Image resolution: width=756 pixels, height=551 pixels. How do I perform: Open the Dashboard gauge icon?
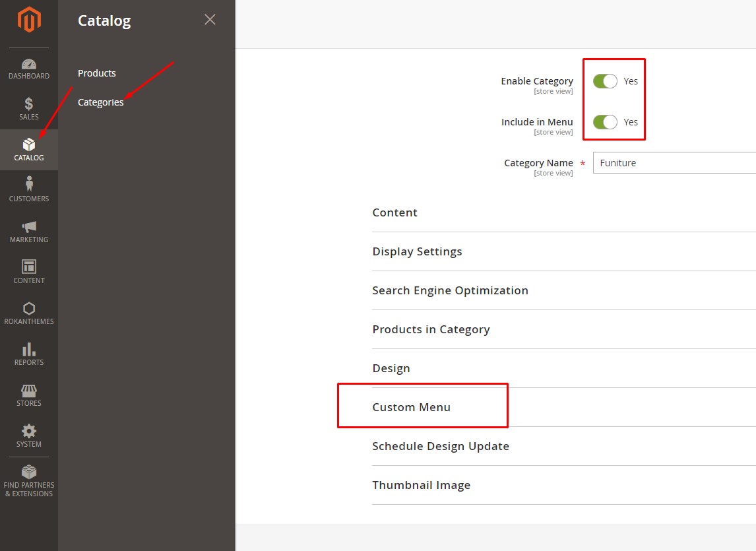(29, 64)
